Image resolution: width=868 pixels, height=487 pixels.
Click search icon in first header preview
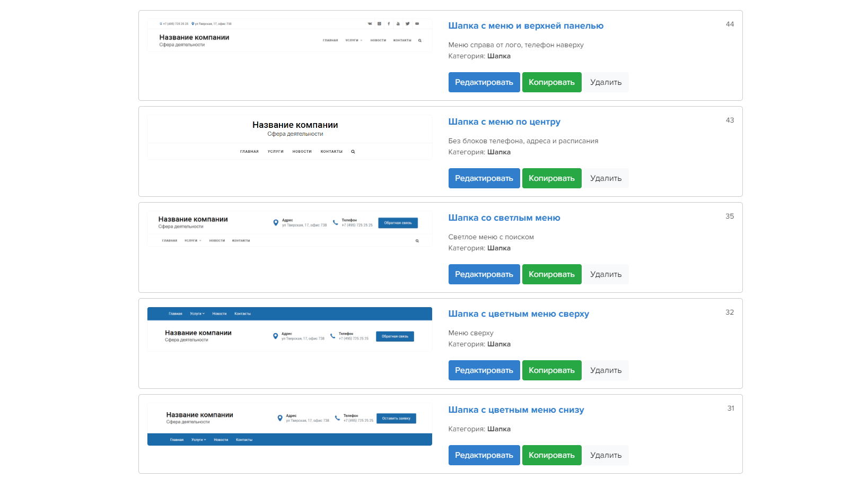click(x=420, y=40)
